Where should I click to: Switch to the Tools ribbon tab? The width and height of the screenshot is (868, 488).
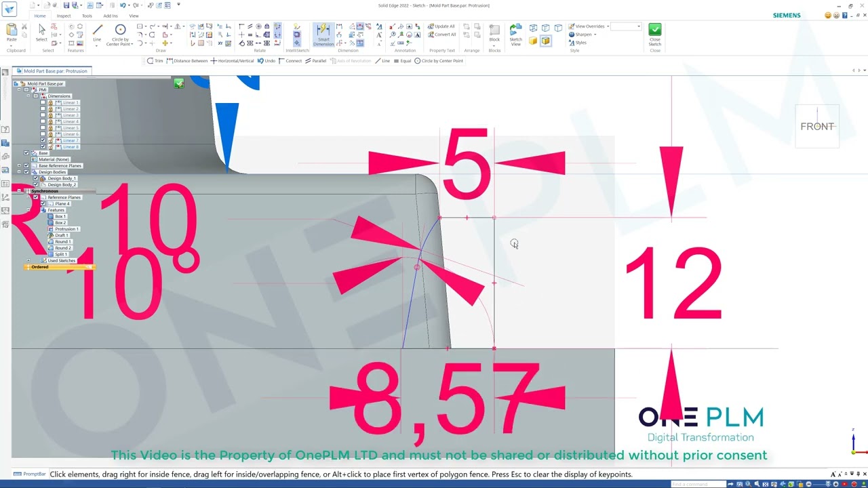[87, 16]
